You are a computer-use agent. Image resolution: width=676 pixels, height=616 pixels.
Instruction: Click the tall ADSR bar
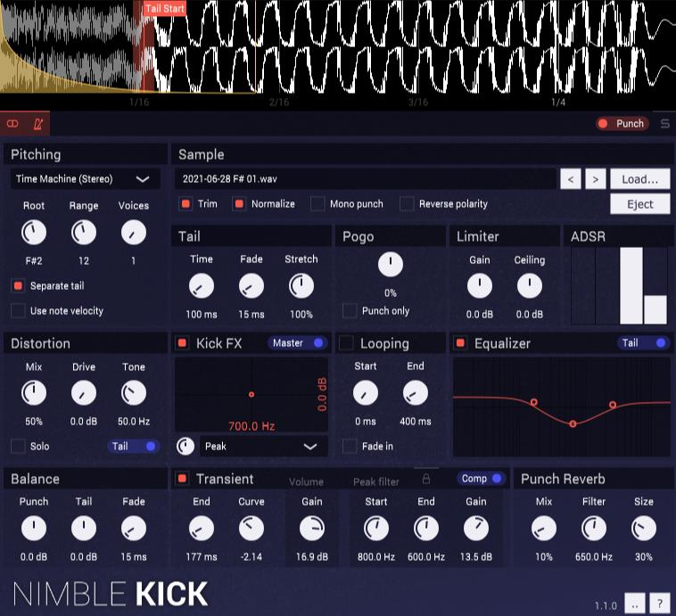pos(631,286)
